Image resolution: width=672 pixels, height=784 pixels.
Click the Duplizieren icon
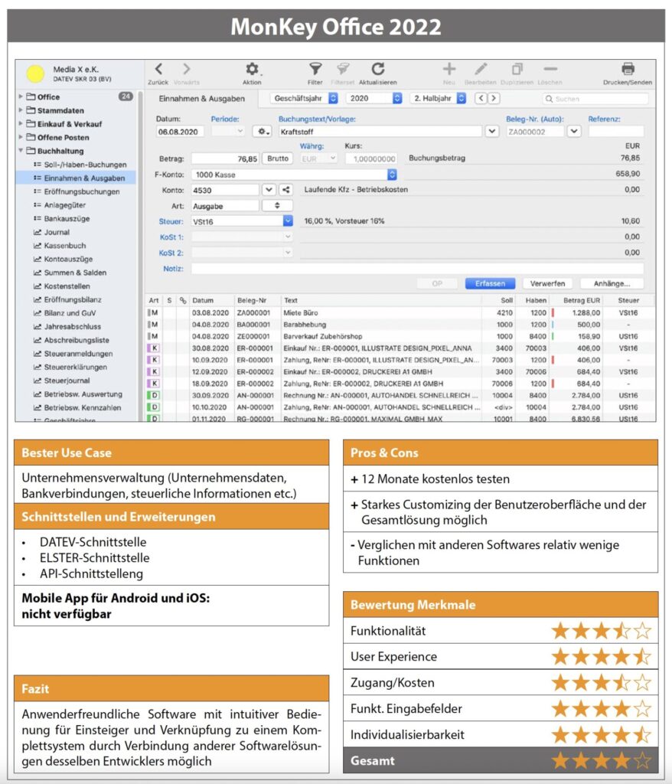click(517, 69)
